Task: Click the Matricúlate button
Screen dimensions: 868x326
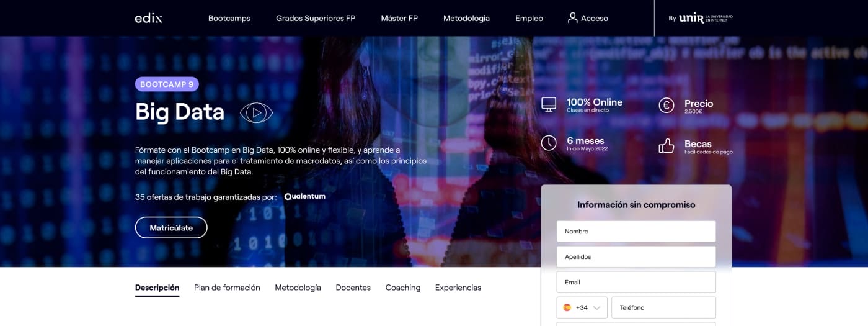Action: click(171, 228)
